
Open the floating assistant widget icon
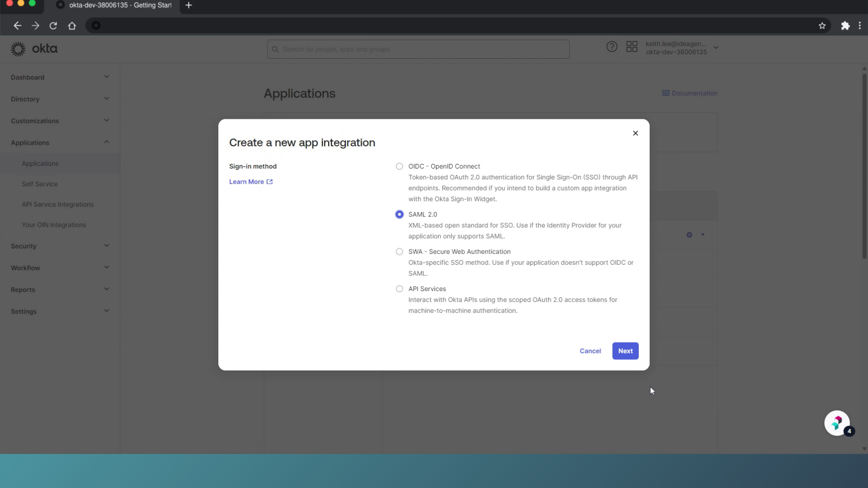(837, 423)
